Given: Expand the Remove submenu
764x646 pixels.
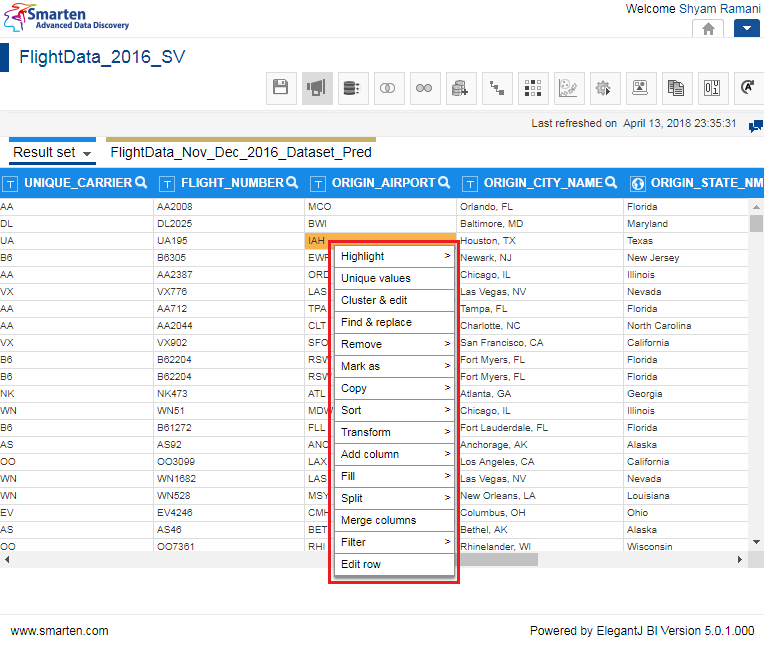Looking at the screenshot, I should click(394, 344).
